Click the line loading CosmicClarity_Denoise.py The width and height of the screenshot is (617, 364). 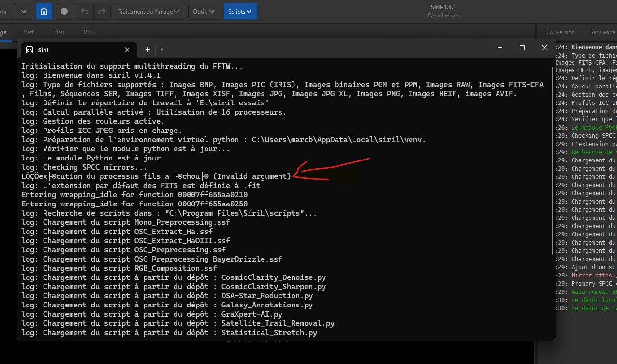[x=174, y=277]
